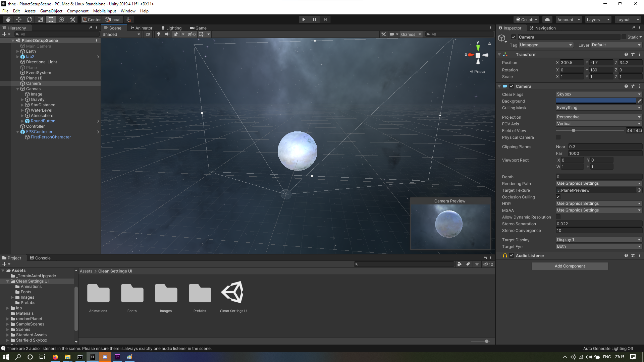The height and width of the screenshot is (362, 644).
Task: Select the Rotate tool
Action: 30,19
